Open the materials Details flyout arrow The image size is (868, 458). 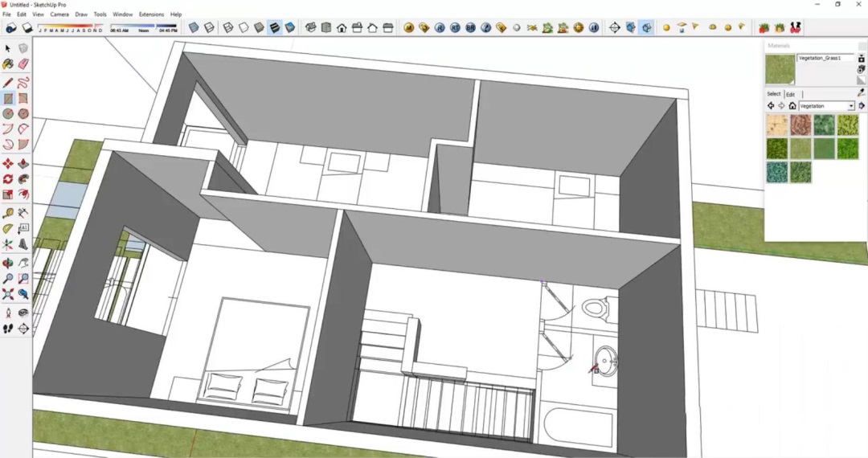click(862, 106)
